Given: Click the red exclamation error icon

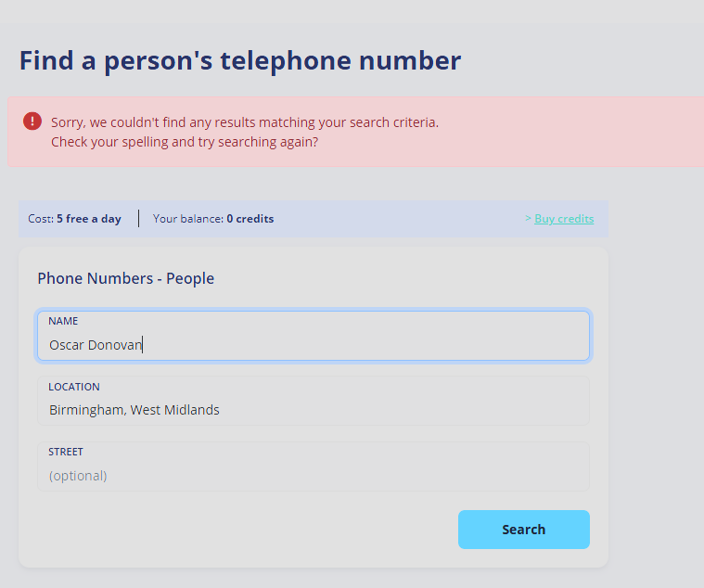Looking at the screenshot, I should (32, 121).
